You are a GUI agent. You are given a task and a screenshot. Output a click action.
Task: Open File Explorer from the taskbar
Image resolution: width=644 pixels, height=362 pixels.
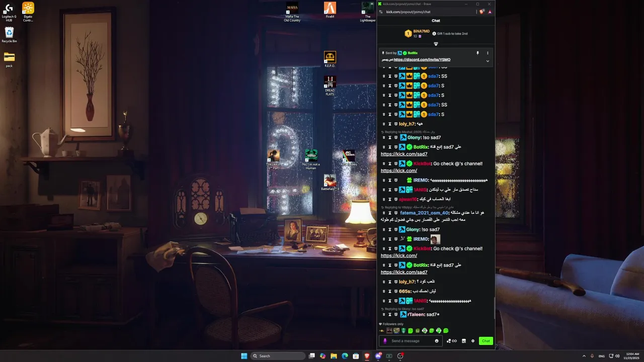(x=334, y=356)
